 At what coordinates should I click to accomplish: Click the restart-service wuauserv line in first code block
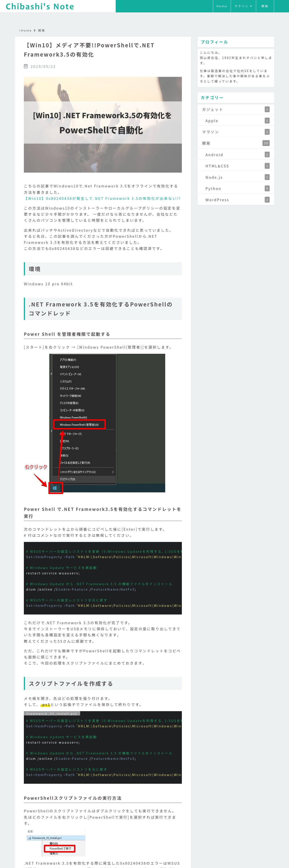click(x=53, y=573)
